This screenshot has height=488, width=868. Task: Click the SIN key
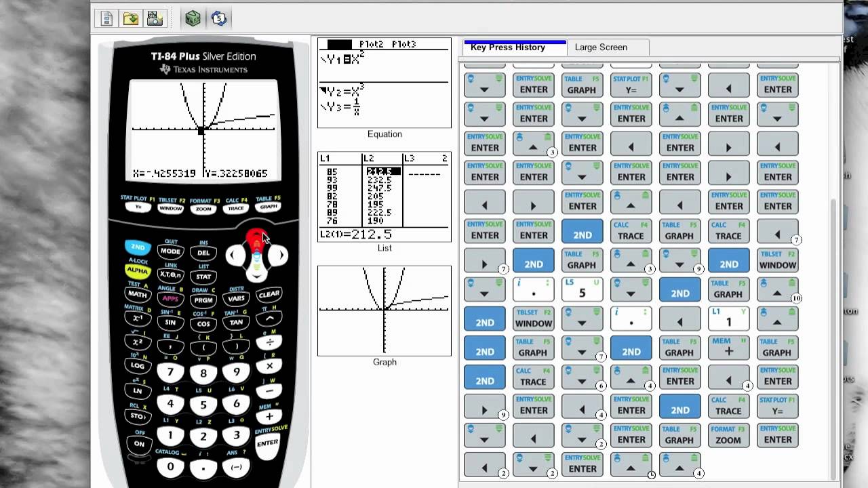[170, 323]
